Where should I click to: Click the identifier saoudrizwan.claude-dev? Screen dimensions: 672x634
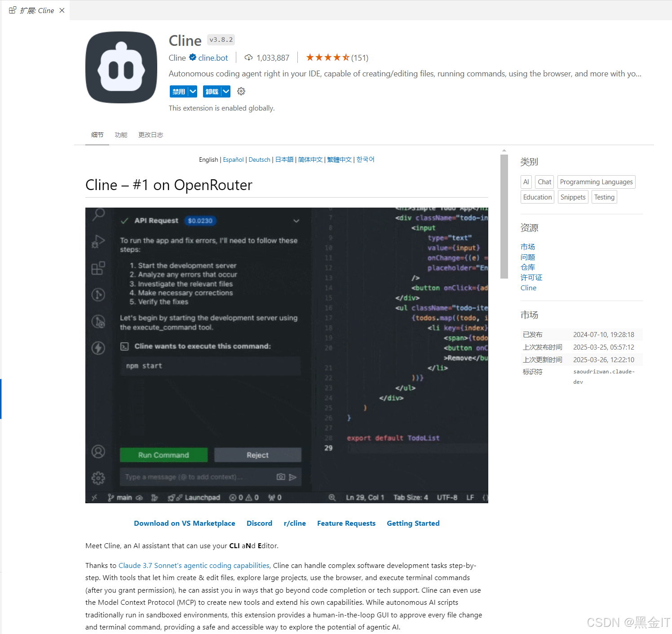click(x=604, y=377)
